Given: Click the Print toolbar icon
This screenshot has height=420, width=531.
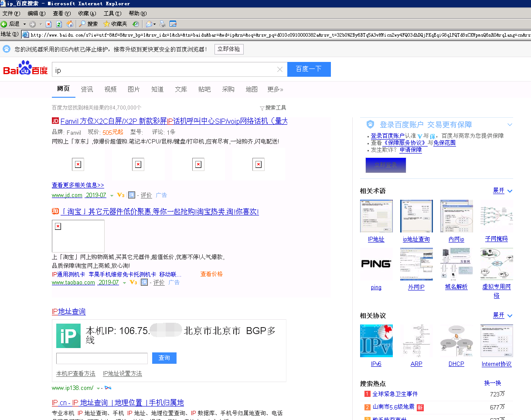Looking at the screenshot, I should point(162,24).
